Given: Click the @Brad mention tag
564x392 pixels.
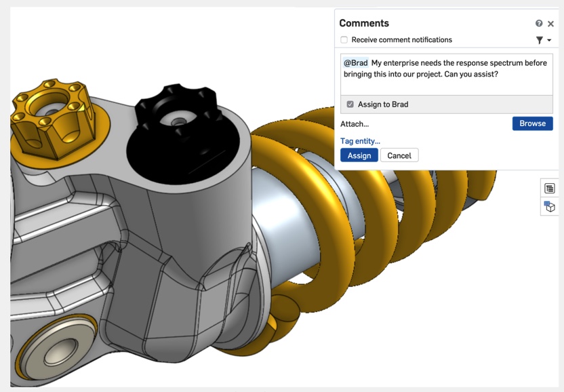Looking at the screenshot, I should pos(355,63).
